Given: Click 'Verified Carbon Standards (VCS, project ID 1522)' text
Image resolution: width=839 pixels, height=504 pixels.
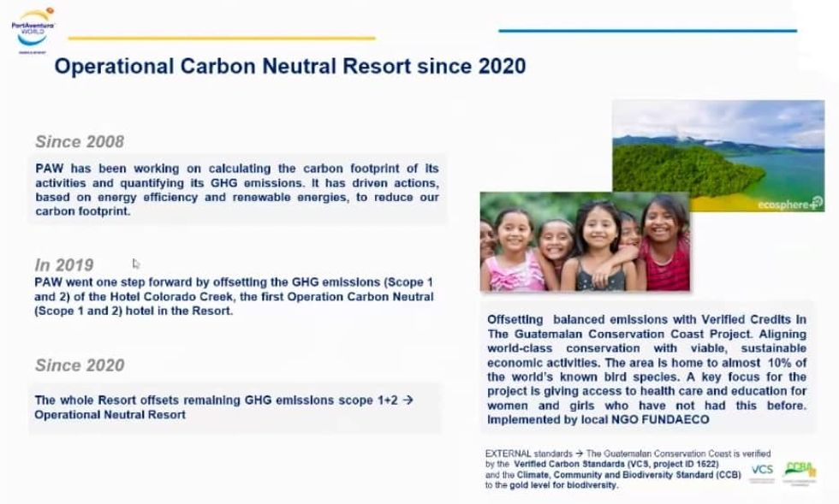Looking at the screenshot, I should 616,464.
